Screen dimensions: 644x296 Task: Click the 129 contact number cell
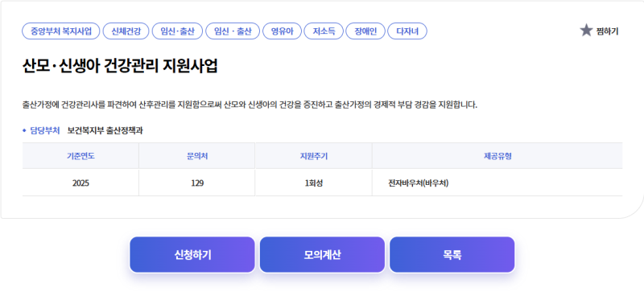point(197,183)
